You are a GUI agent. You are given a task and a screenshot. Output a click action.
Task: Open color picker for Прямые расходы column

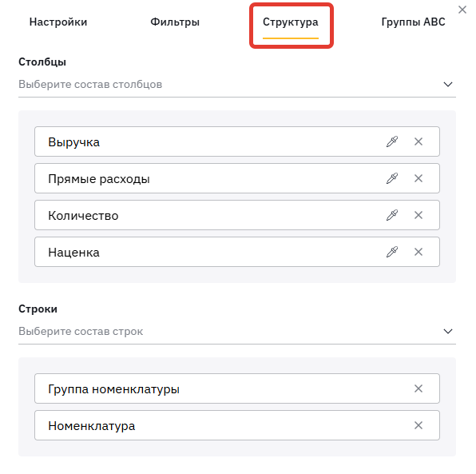click(392, 178)
